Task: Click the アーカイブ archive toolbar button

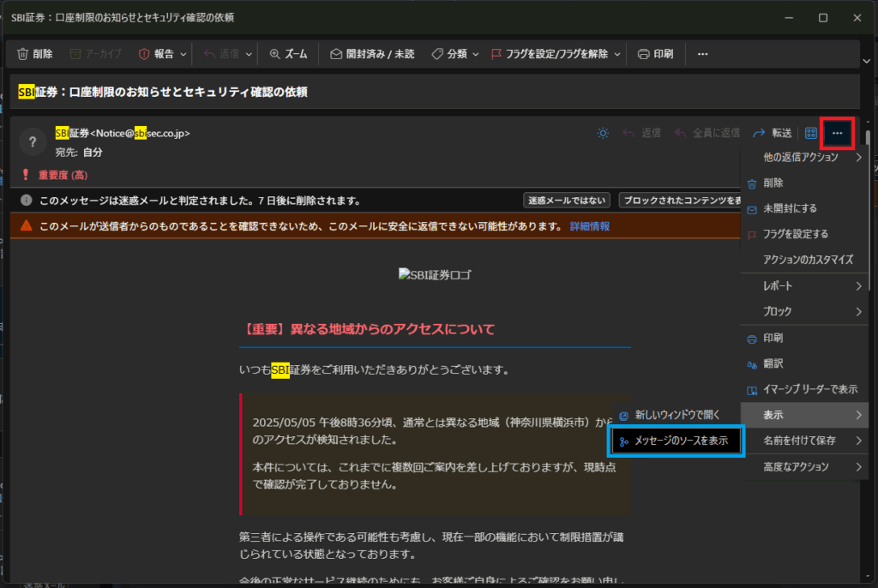Action: click(x=95, y=54)
